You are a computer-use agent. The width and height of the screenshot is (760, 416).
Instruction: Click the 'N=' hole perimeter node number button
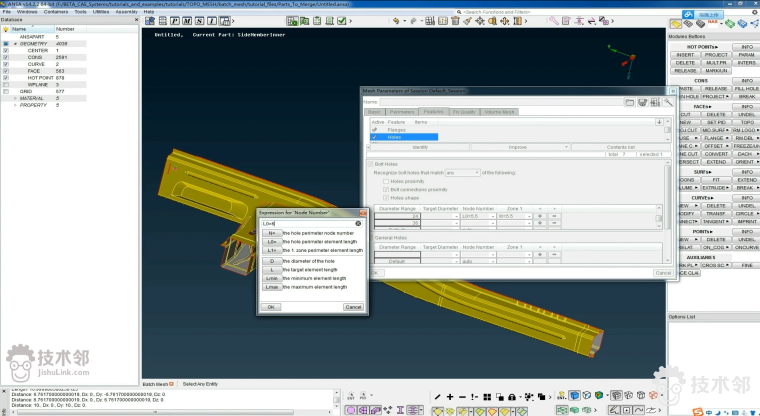pyautogui.click(x=271, y=233)
